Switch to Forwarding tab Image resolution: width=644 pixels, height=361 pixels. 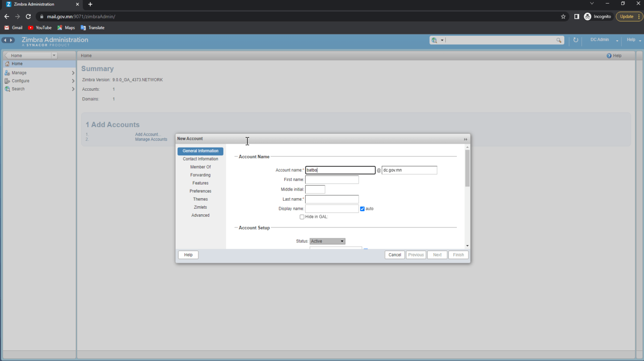[x=200, y=175]
